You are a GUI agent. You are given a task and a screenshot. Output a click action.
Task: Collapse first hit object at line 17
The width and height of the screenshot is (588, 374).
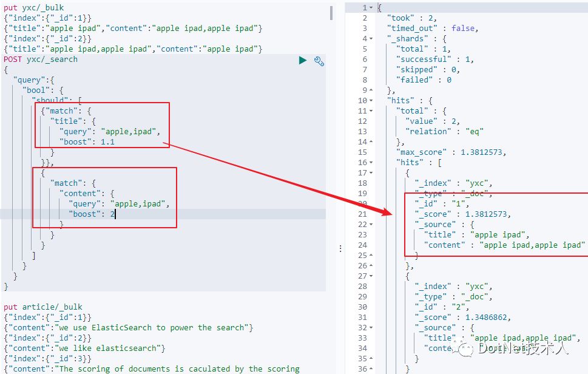[x=371, y=172]
